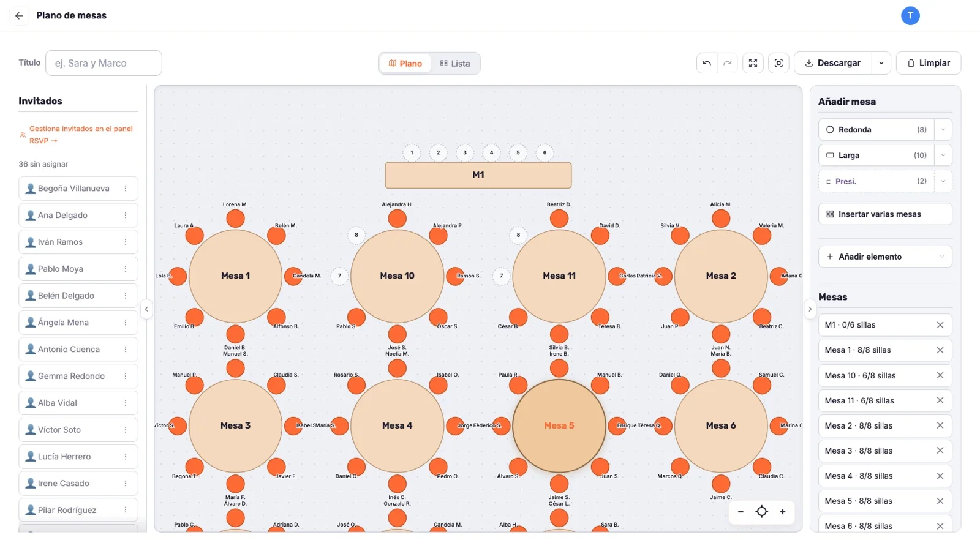Select Mesa 6 row in the tables list

(x=885, y=525)
